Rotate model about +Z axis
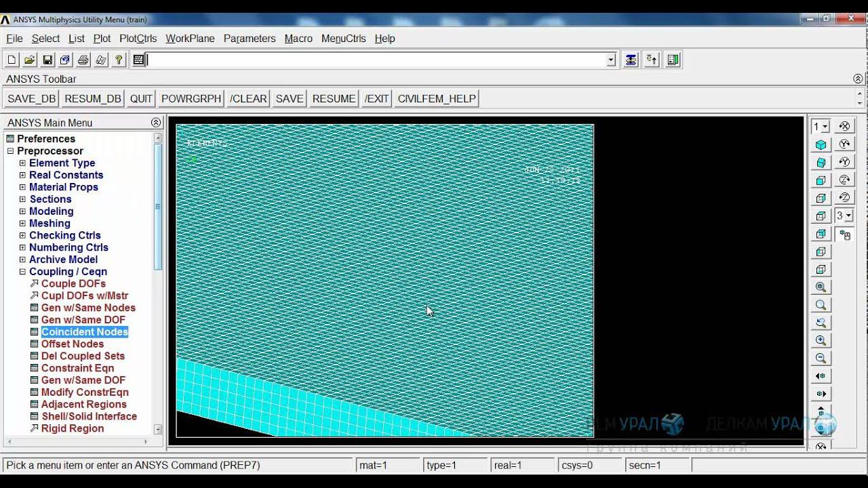The image size is (868, 488). click(844, 180)
